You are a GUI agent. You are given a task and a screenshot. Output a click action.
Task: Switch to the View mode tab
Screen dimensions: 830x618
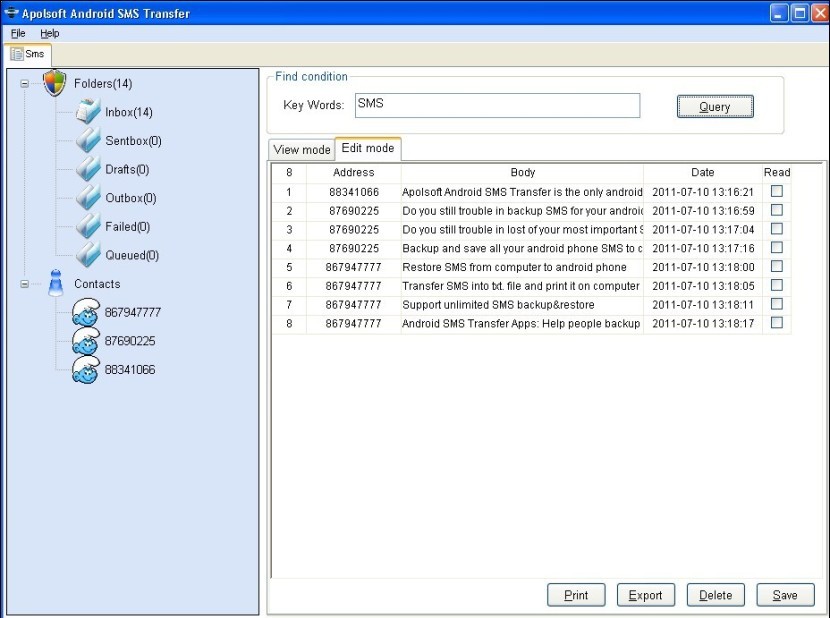pos(301,150)
